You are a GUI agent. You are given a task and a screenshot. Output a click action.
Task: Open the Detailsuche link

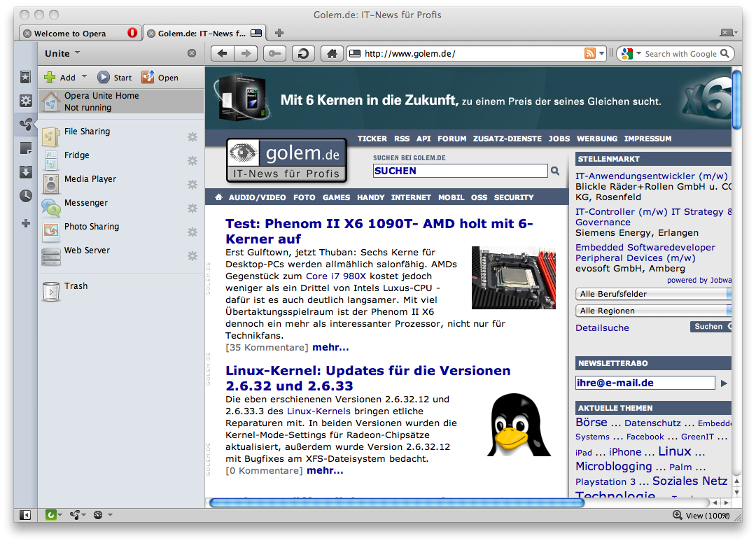click(602, 327)
